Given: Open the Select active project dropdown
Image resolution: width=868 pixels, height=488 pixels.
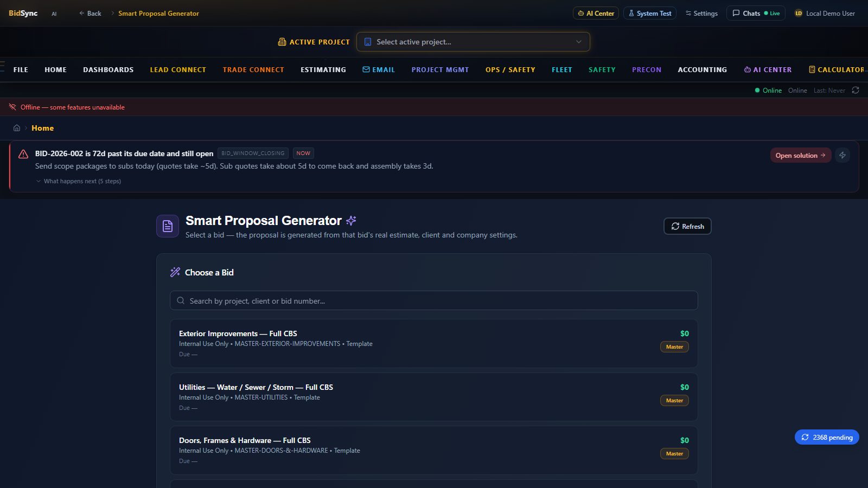Looking at the screenshot, I should (x=473, y=42).
